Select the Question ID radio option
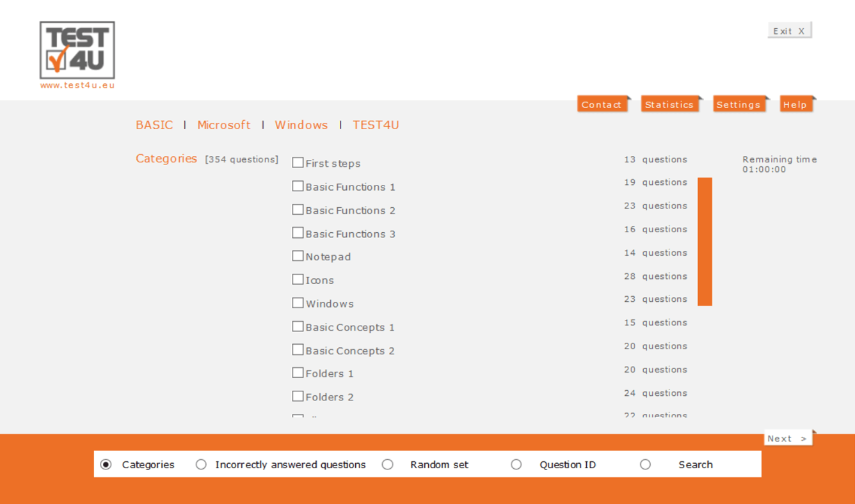The height and width of the screenshot is (504, 855). (516, 464)
